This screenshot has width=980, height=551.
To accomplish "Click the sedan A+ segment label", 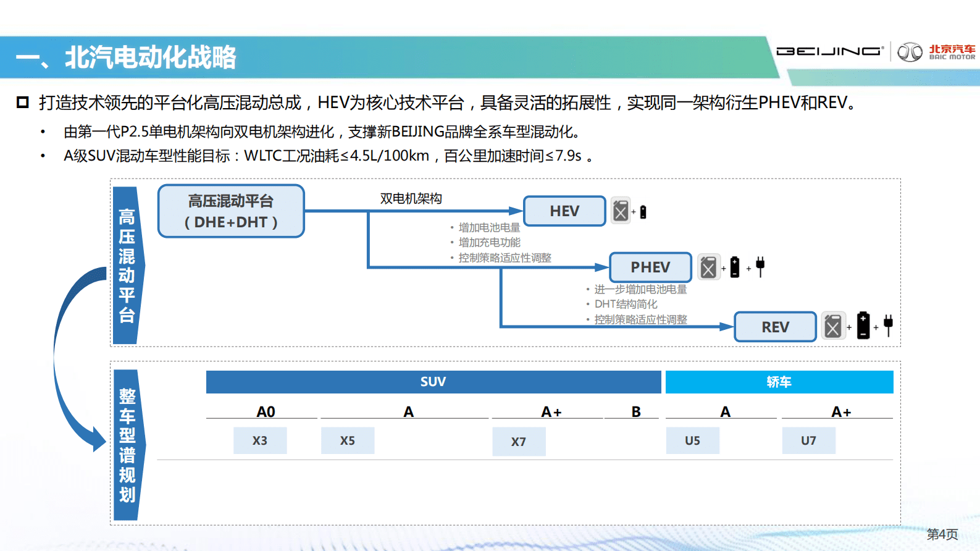I will (x=841, y=411).
